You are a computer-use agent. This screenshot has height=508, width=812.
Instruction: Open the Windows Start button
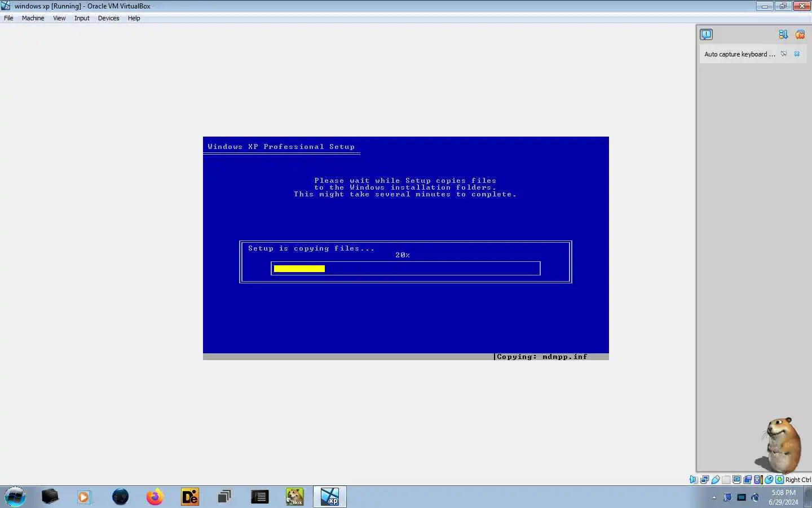15,497
